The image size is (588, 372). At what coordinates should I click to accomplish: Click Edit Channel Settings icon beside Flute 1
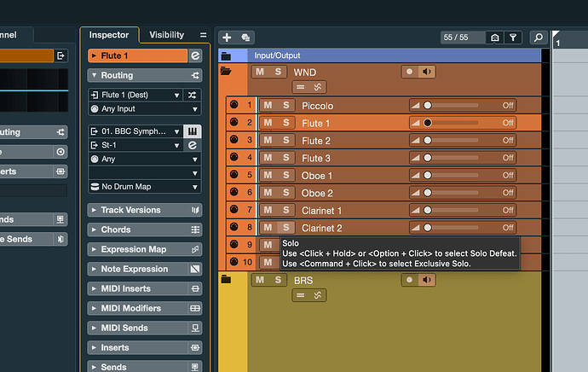tap(194, 55)
